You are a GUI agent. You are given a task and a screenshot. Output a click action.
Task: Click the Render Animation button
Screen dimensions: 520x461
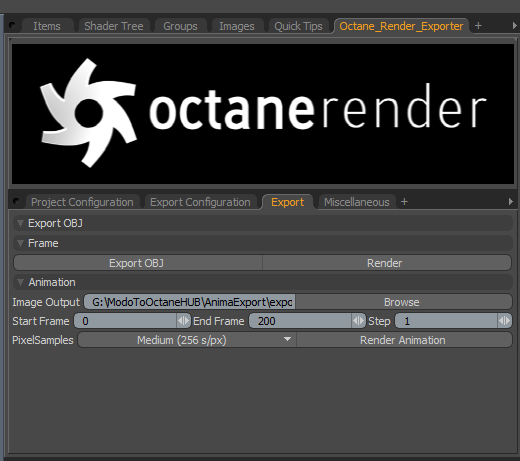404,340
